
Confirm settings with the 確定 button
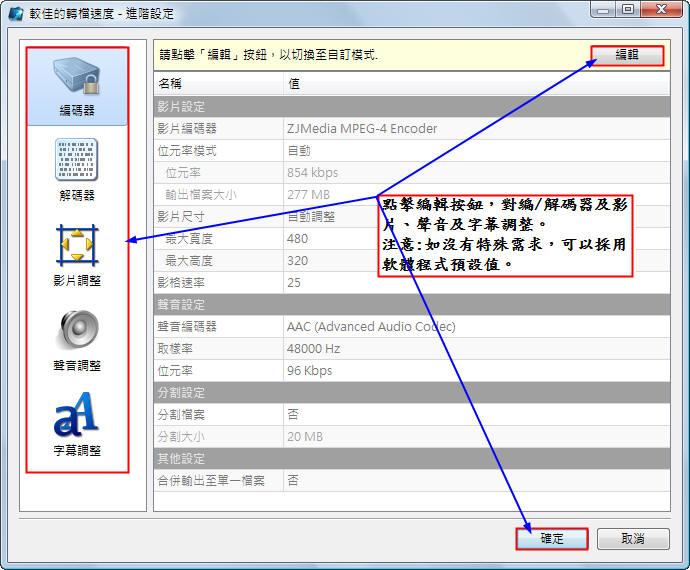point(552,538)
